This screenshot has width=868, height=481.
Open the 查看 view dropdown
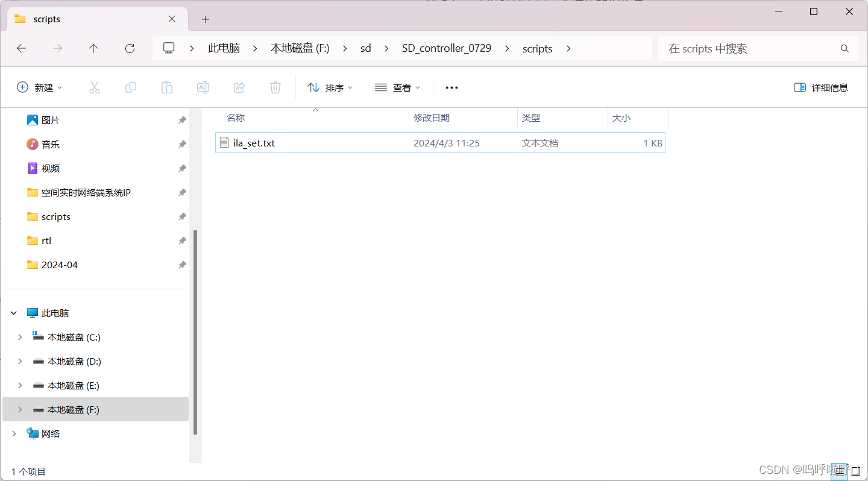click(x=397, y=87)
